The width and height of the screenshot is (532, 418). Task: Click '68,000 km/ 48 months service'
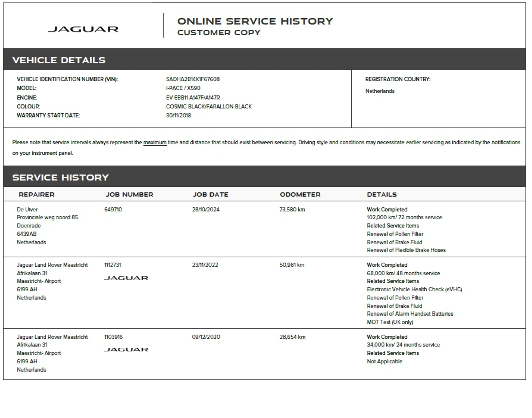pos(403,273)
